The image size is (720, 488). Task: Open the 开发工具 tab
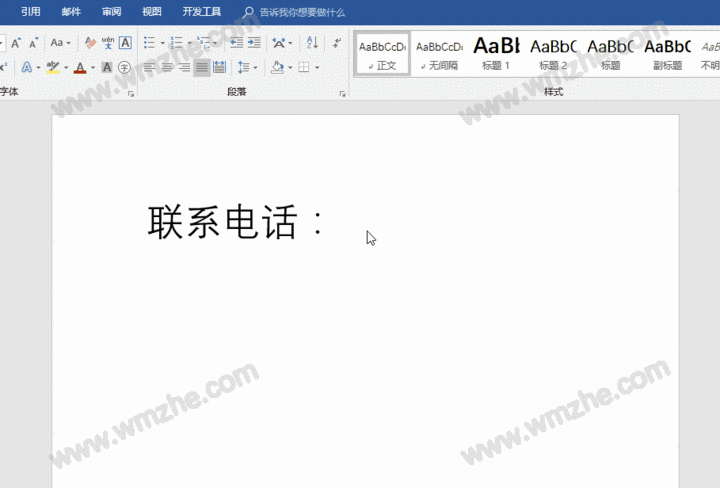point(202,11)
